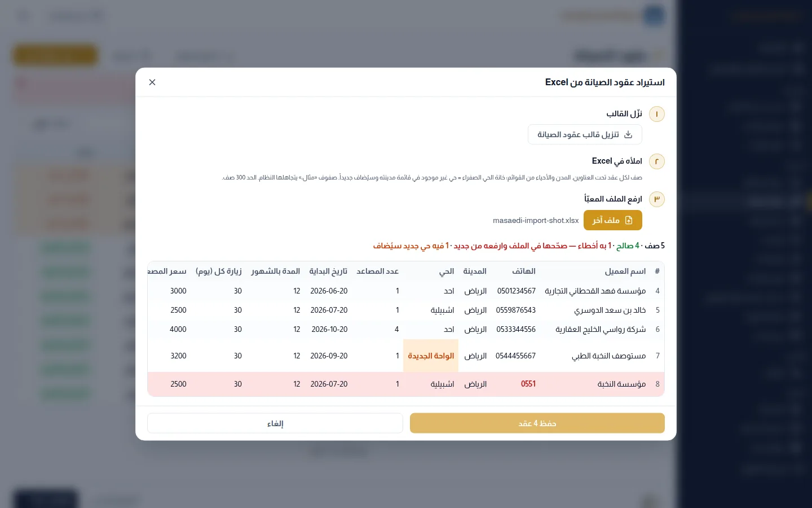The height and width of the screenshot is (508, 812).
Task: Cancel the import with إلغاء button
Action: pyautogui.click(x=275, y=423)
